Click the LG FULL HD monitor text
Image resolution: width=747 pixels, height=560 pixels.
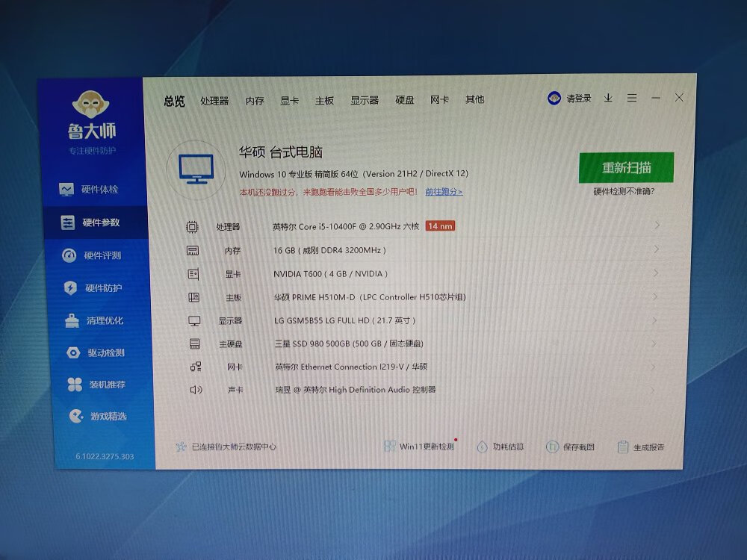click(x=344, y=320)
